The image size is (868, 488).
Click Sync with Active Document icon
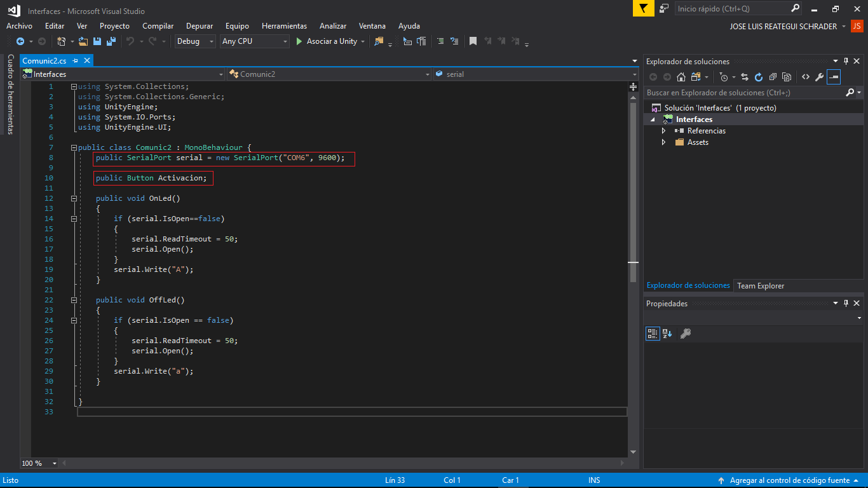(745, 77)
